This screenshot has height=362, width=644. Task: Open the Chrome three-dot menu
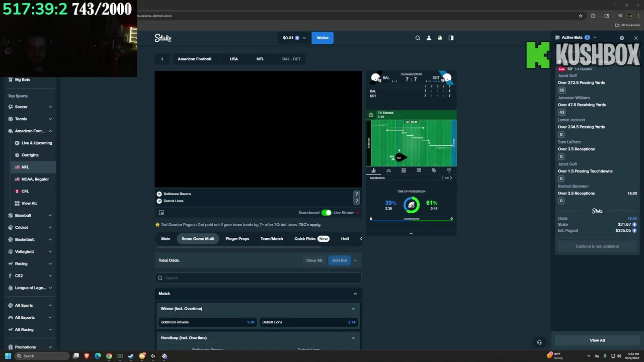[638, 16]
